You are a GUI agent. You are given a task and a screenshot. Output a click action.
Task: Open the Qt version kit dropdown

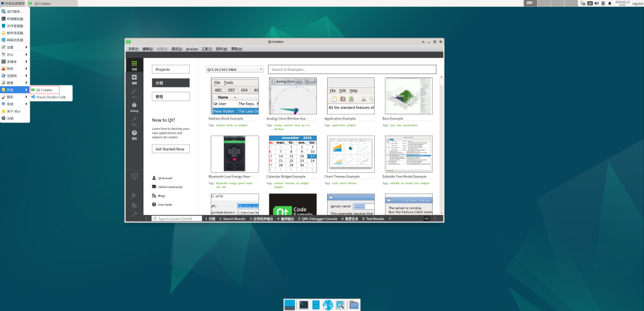[235, 69]
